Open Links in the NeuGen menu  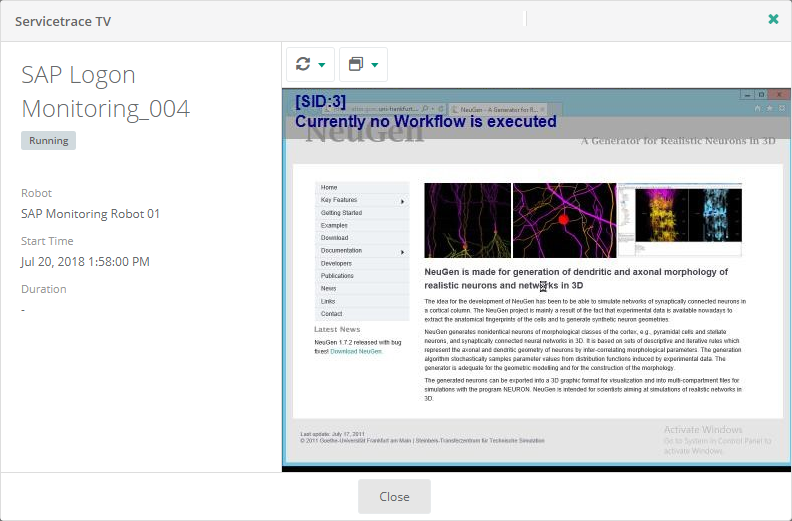[x=362, y=301]
